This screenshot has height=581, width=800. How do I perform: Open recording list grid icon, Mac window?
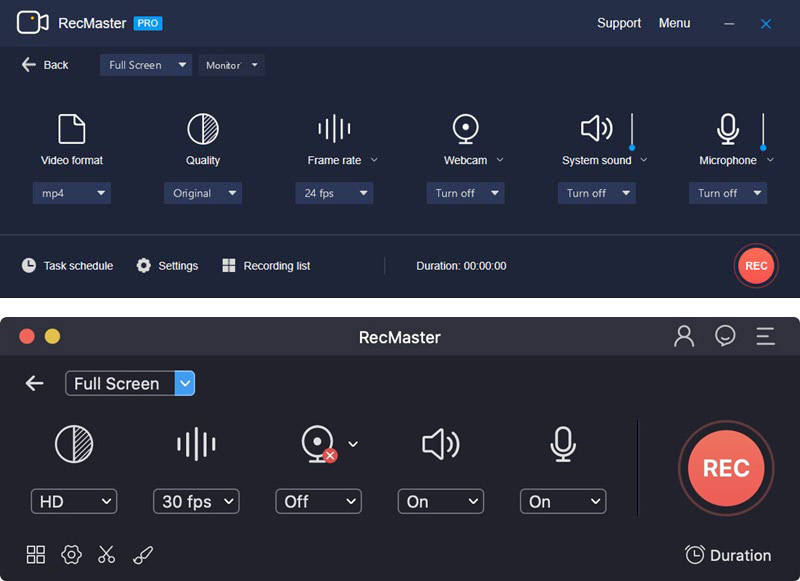36,554
